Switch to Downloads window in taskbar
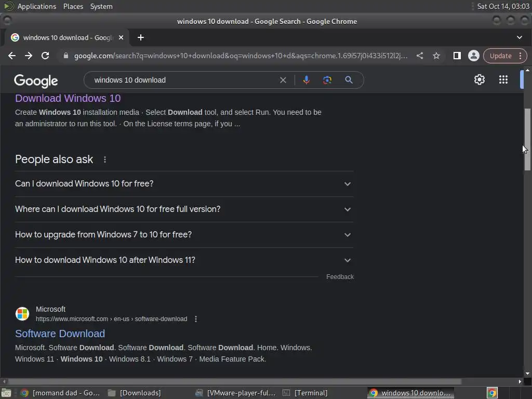The height and width of the screenshot is (399, 532). pos(135,393)
